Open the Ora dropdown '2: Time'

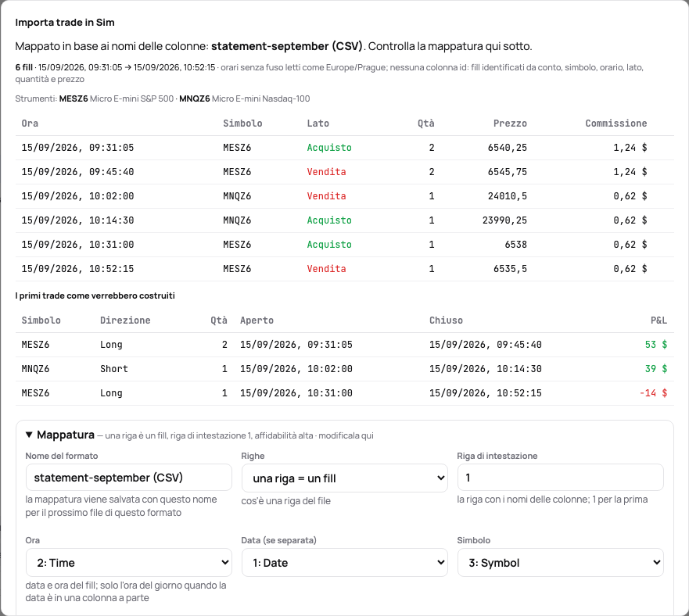pyautogui.click(x=129, y=562)
